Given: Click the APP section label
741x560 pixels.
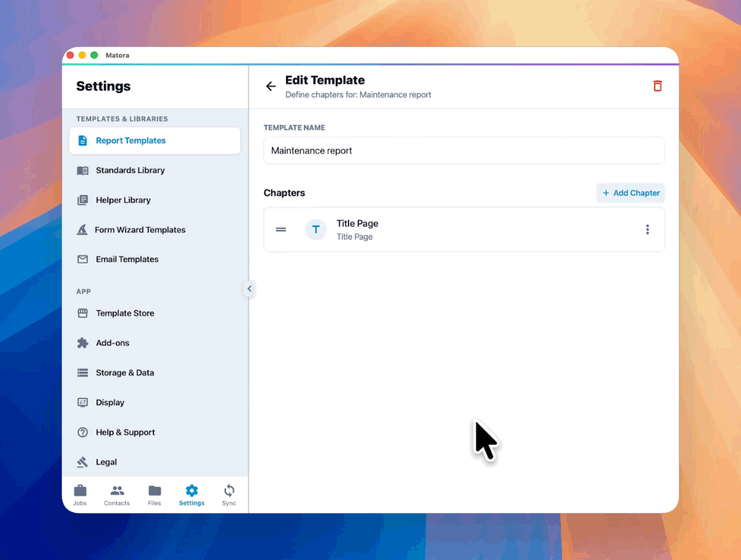Looking at the screenshot, I should 83,291.
